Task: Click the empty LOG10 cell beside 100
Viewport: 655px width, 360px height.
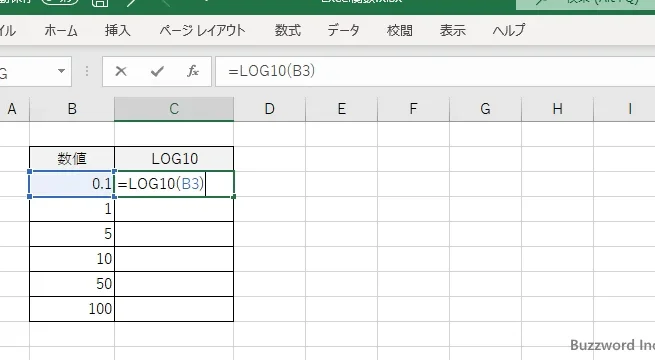Action: tap(174, 309)
